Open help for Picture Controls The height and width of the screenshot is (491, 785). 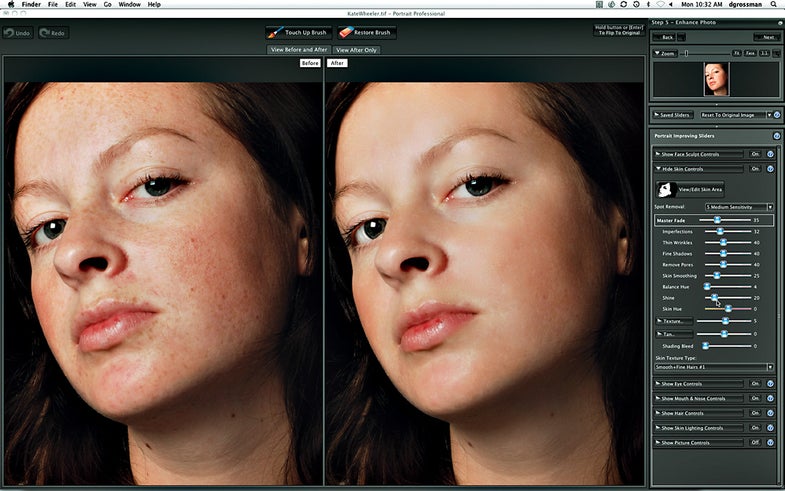(770, 442)
